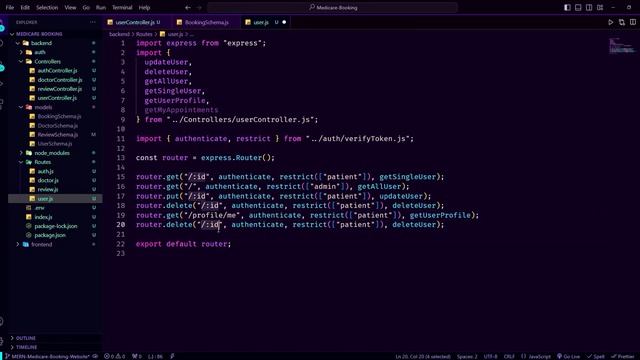Viewport: 640px width, 360px height.
Task: Open the Go menu
Action: click(x=86, y=7)
